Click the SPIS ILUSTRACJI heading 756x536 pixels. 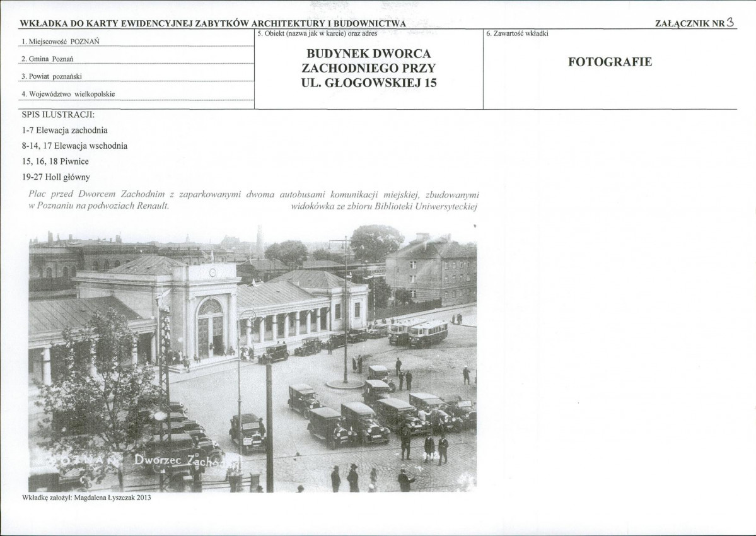point(59,115)
